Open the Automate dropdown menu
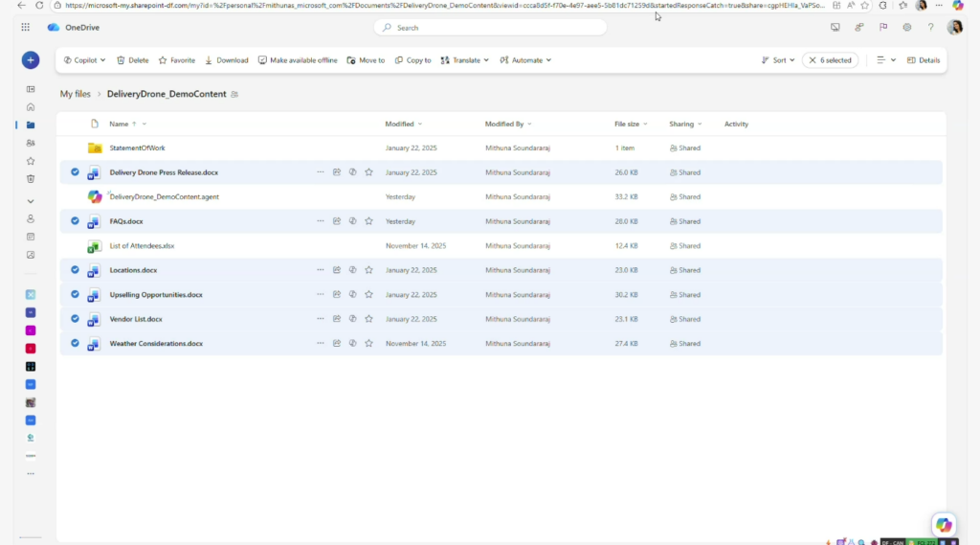The image size is (980, 545). point(526,60)
